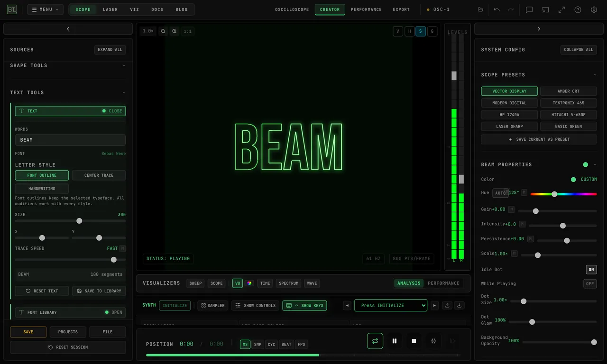Toggle the While Playing OFF switch
607x364 pixels.
590,284
